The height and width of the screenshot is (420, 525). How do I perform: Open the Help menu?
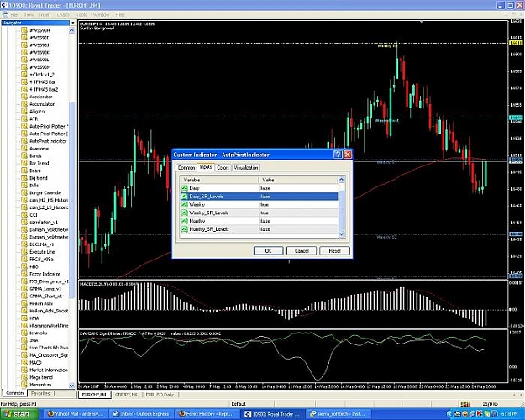(x=120, y=15)
